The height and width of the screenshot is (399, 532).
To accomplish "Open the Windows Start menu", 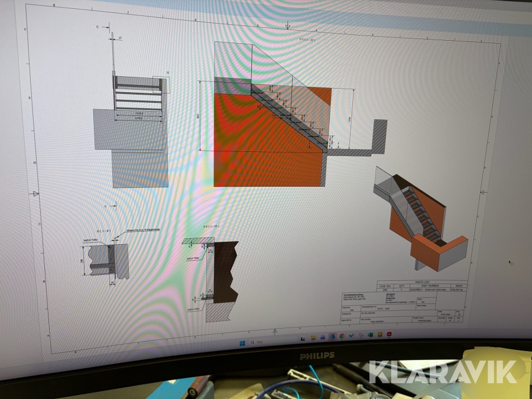I will 242,343.
